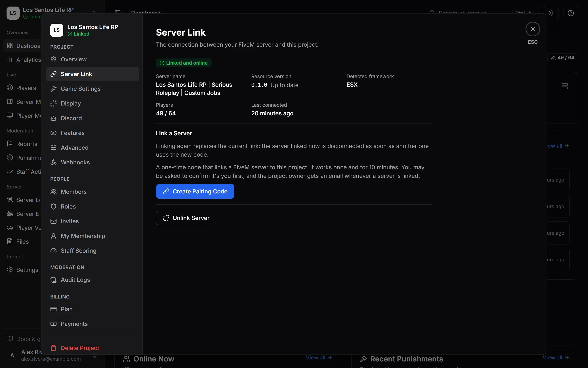Toggle the light/dark theme sun icon

551,13
